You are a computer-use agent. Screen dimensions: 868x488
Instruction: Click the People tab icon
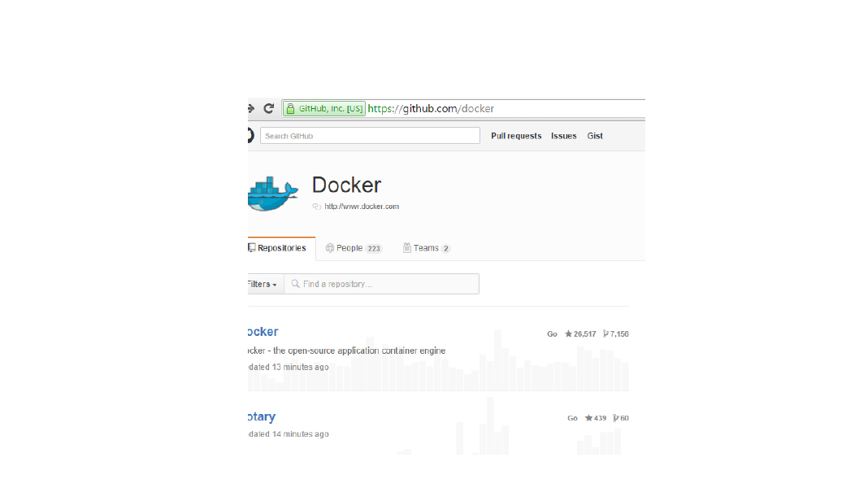tap(330, 248)
